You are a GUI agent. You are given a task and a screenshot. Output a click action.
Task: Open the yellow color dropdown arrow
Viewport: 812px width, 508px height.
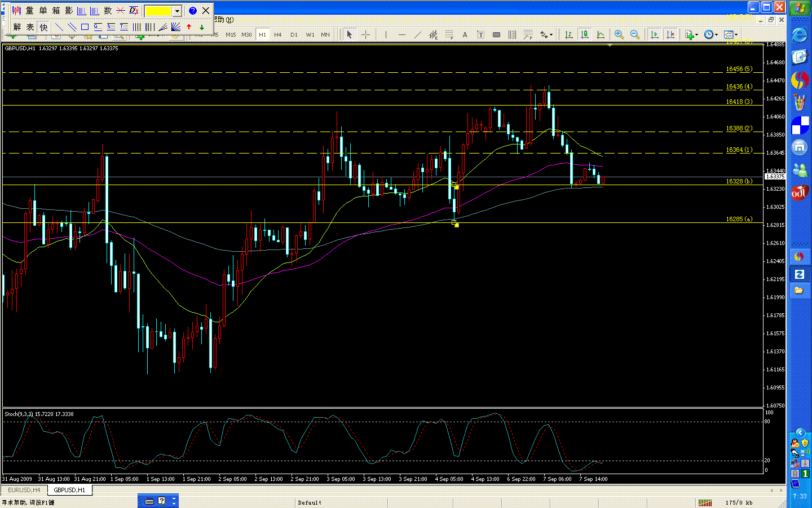click(177, 11)
